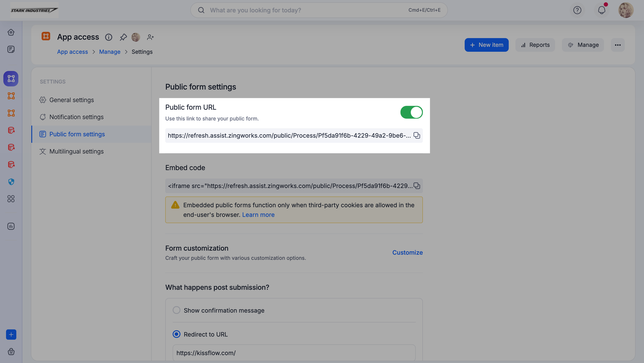Disable the Public form URL toggle
Screen dimensions: 644x363
(411, 112)
